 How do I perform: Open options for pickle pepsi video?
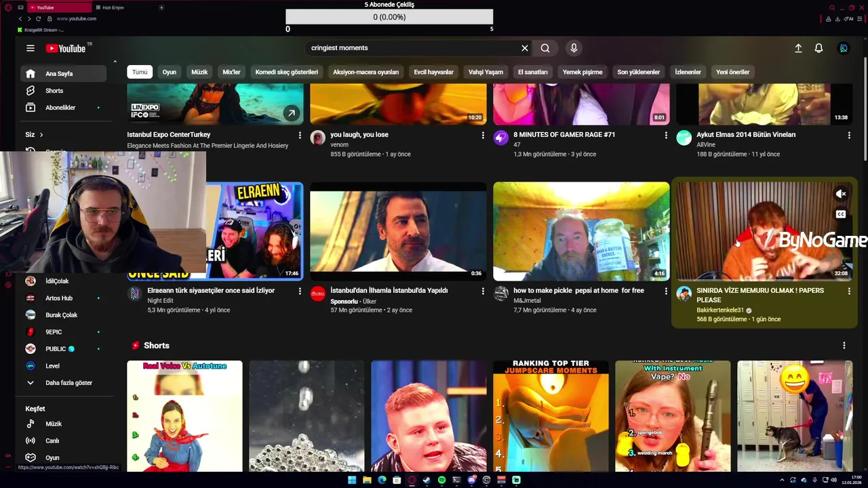[666, 291]
